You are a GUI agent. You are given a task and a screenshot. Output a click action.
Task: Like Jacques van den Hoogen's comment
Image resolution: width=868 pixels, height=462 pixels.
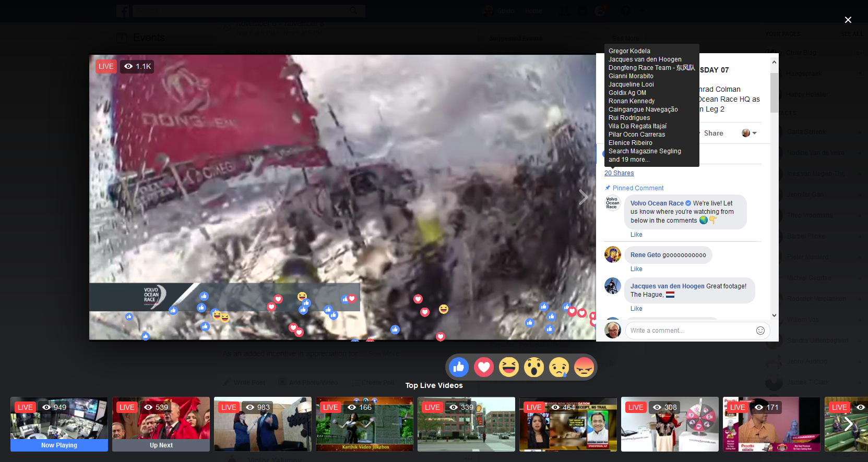tap(636, 309)
